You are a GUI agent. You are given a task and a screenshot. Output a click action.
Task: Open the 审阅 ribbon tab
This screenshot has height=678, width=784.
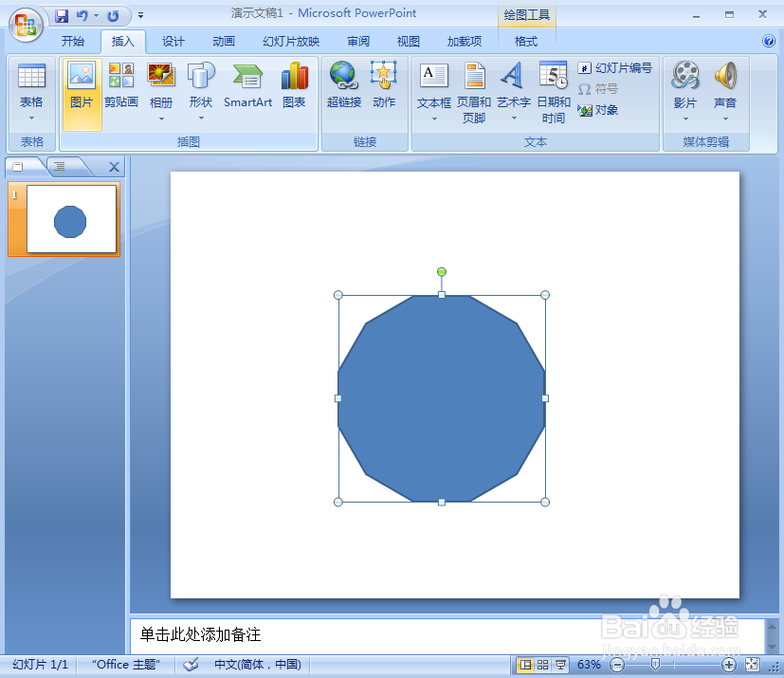tap(358, 42)
